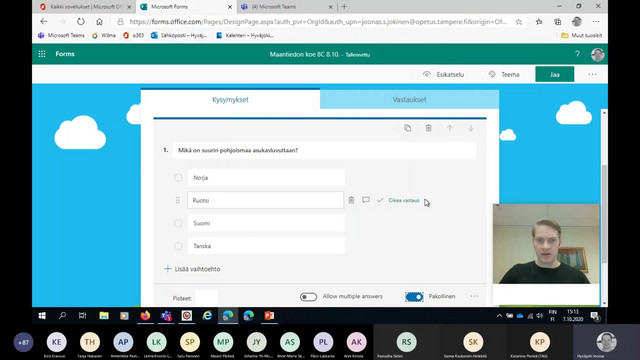Open taskbar volume speaker icon
Viewport: 640px width, 360px height.
[540, 316]
